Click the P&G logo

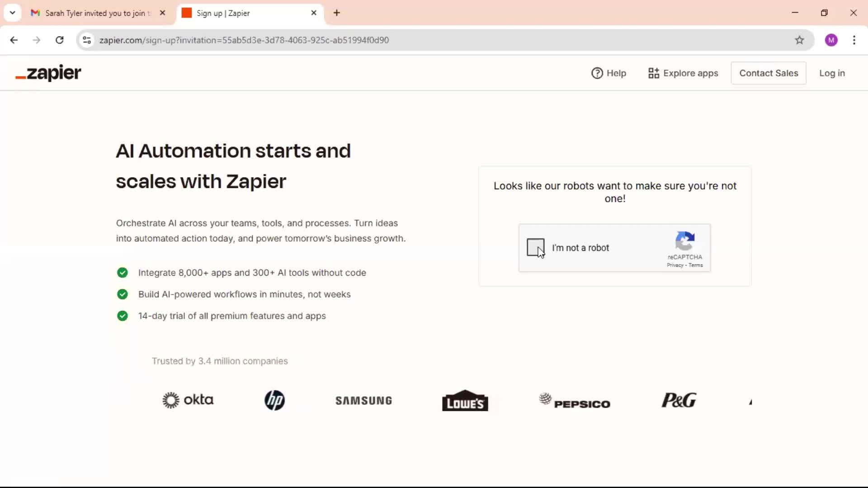(679, 400)
